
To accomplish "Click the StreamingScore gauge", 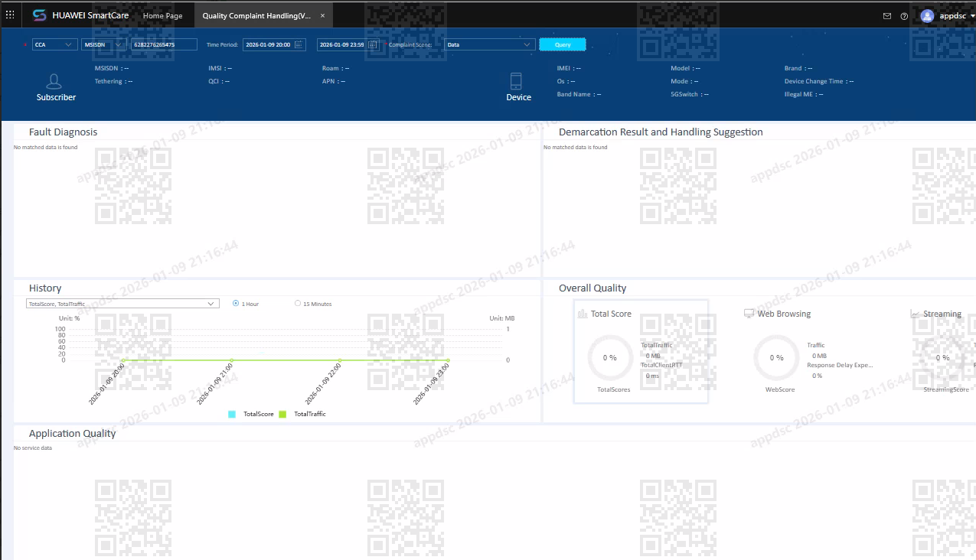I will point(942,357).
